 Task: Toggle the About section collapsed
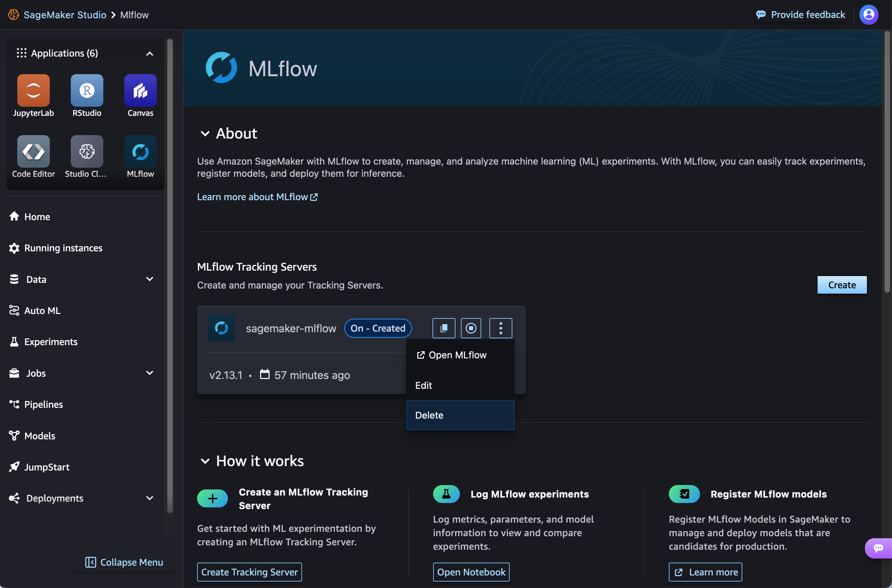pyautogui.click(x=205, y=132)
